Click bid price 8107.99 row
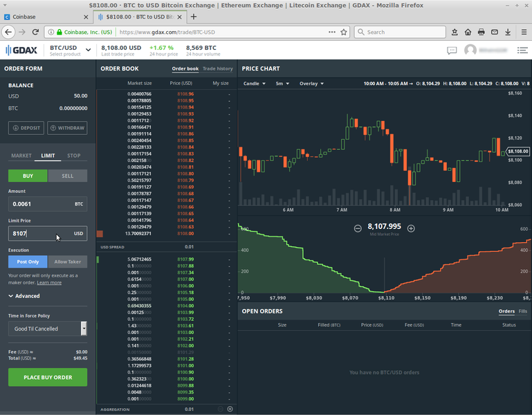 pyautogui.click(x=166, y=259)
